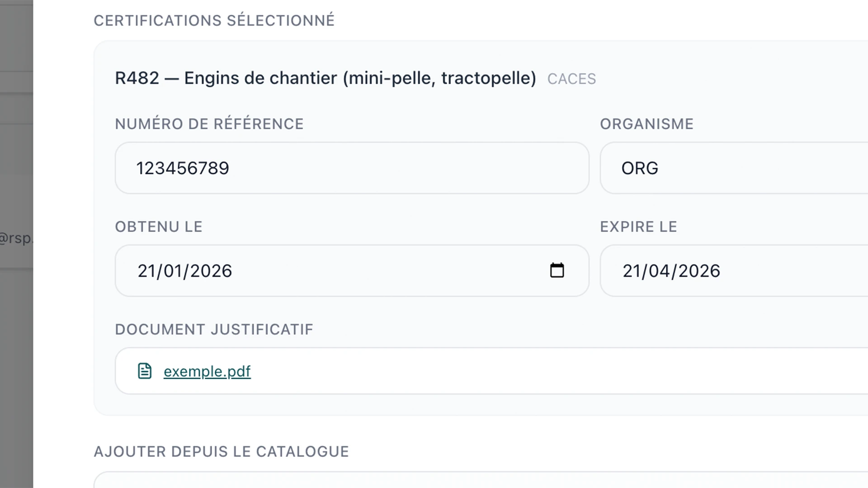Select the day 21 in Obtenu le date
This screenshot has height=488, width=868.
click(x=147, y=271)
